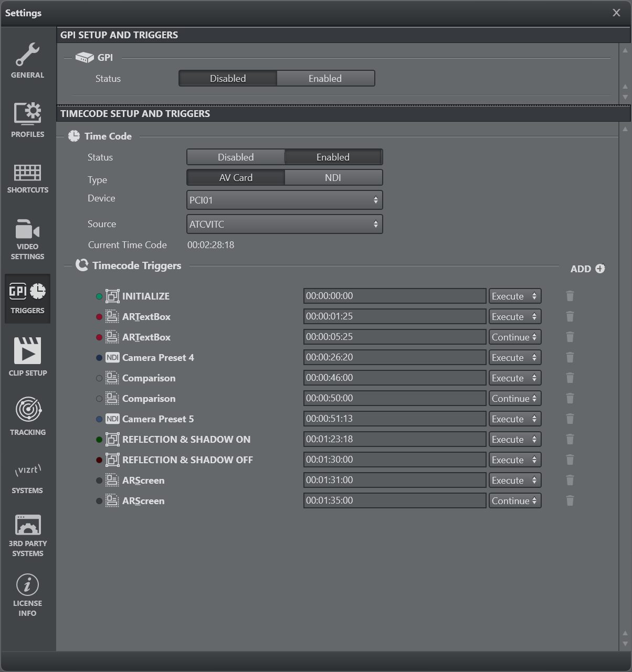Set GPI status to Enabled
632x672 pixels.
(325, 79)
